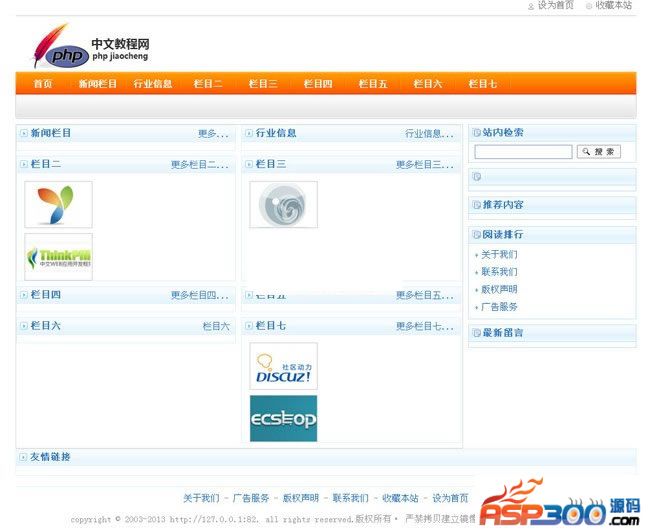Open the ThinkPHP logo thumbnail
Viewport: 650px width, 530px height.
point(58,257)
